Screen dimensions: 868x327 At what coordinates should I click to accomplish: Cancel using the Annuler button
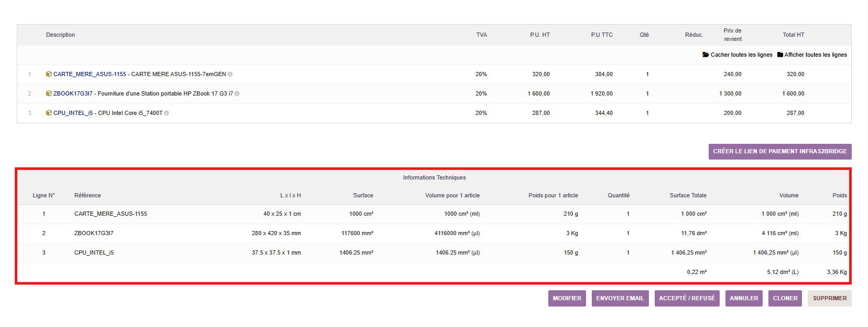click(744, 298)
